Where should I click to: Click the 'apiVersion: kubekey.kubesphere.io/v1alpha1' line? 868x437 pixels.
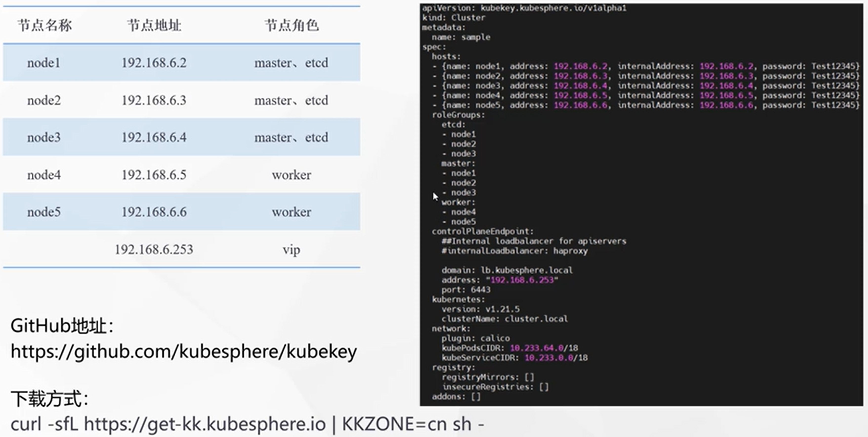coord(524,8)
